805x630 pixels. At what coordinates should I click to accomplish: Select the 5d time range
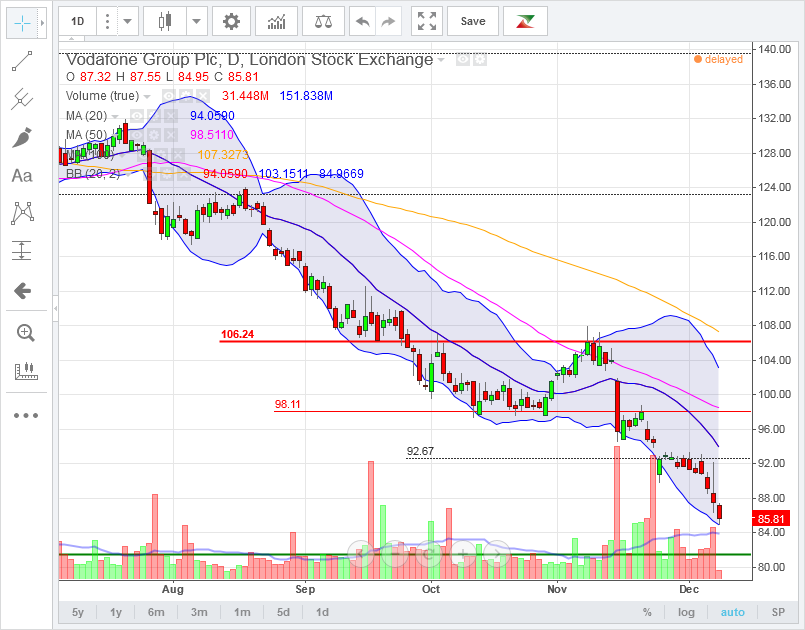pos(283,612)
